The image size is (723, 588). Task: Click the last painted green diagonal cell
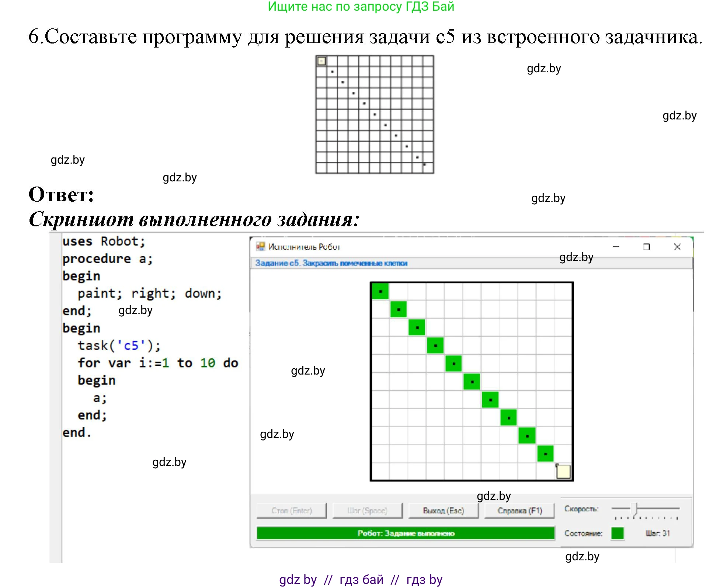click(545, 454)
